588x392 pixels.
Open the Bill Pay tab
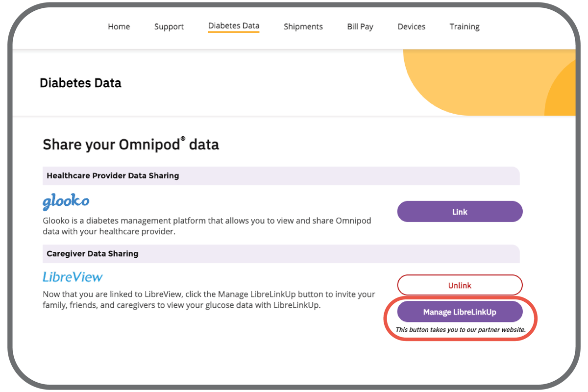(360, 27)
